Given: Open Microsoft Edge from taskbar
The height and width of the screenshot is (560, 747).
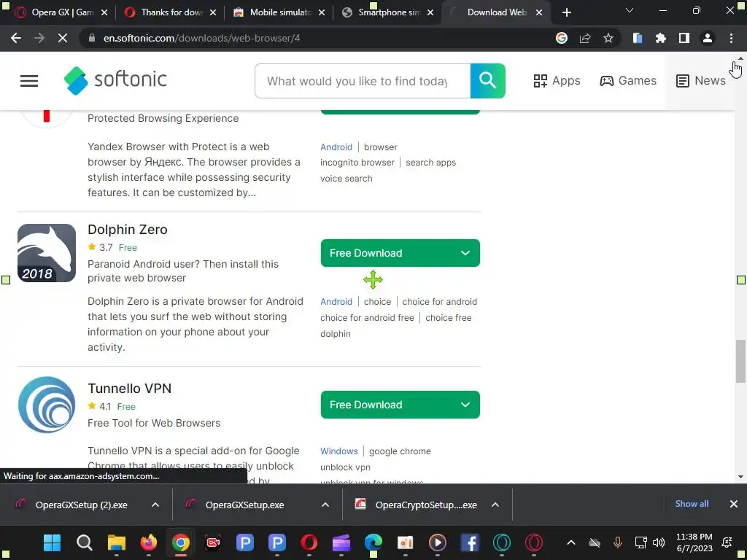Looking at the screenshot, I should 373,542.
